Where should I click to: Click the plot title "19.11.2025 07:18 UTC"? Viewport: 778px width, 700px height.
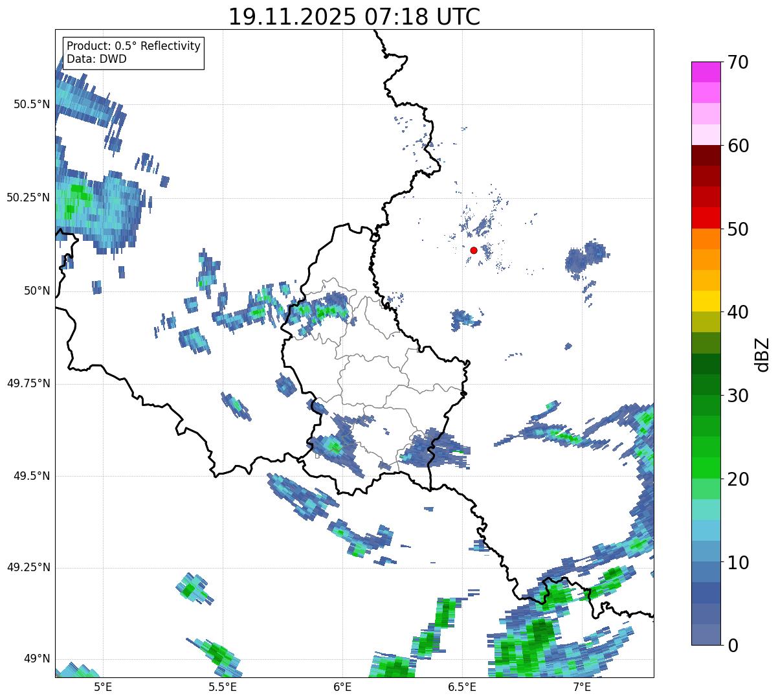pyautogui.click(x=354, y=17)
